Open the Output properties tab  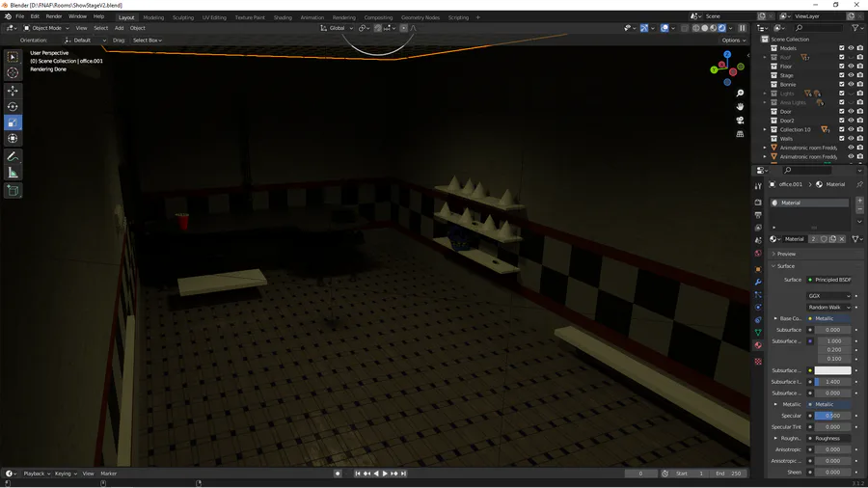758,215
